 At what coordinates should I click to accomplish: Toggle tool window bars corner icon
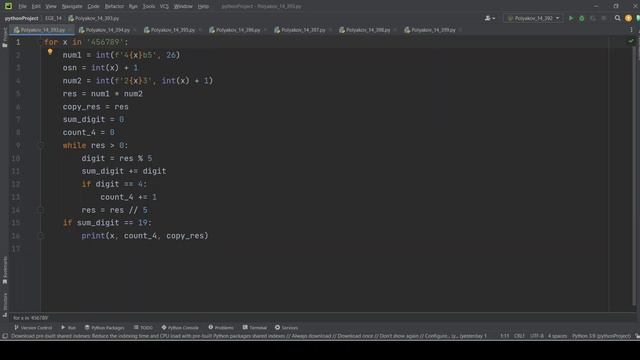[5, 336]
